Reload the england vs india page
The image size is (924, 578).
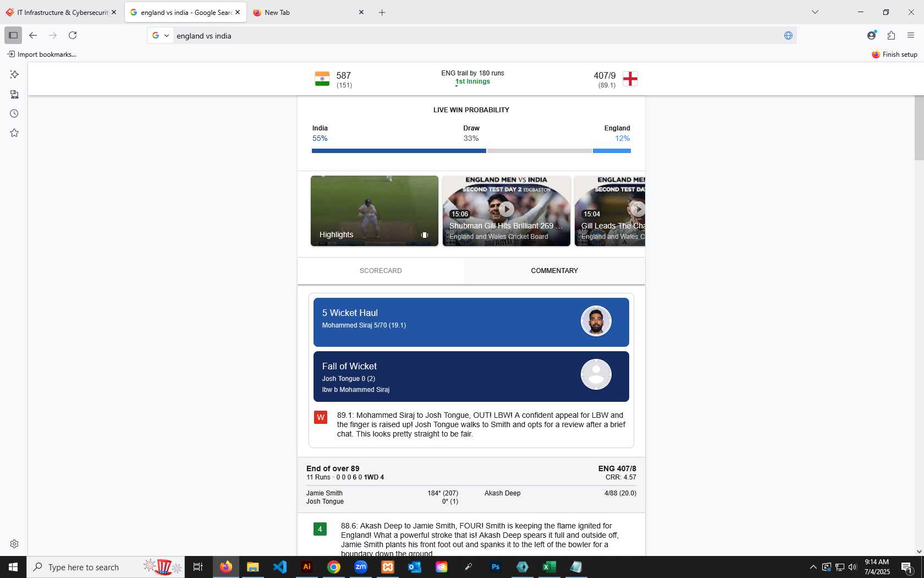(x=73, y=35)
